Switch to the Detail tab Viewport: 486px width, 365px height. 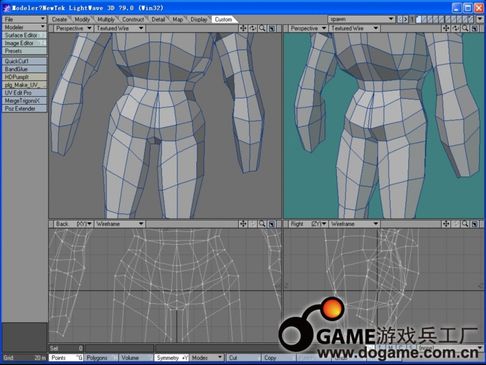pyautogui.click(x=158, y=20)
